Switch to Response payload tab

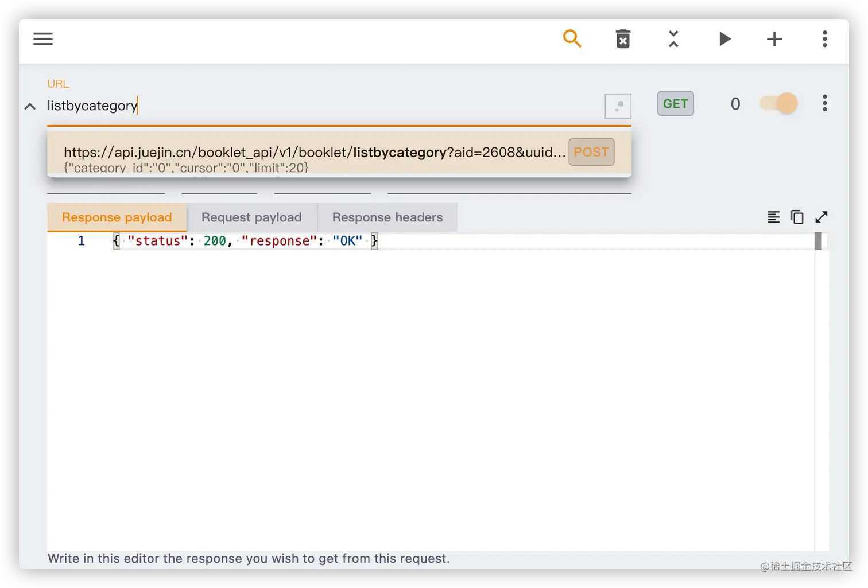117,217
